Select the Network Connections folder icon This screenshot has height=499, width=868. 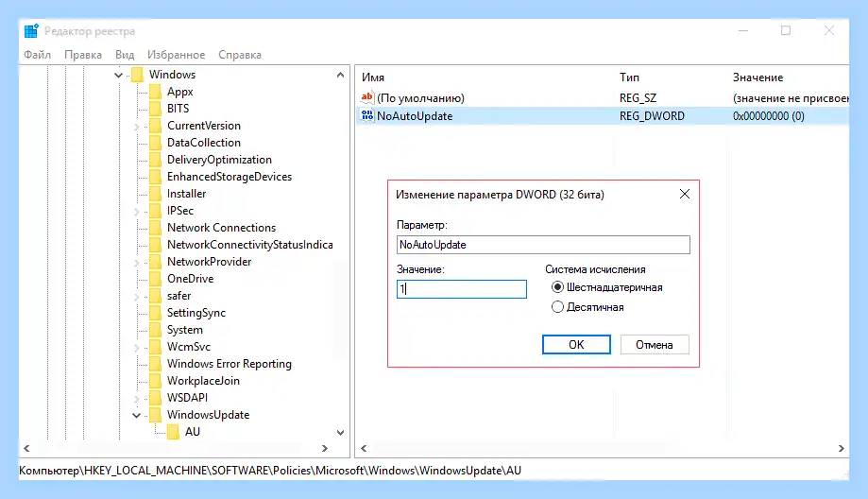[156, 228]
